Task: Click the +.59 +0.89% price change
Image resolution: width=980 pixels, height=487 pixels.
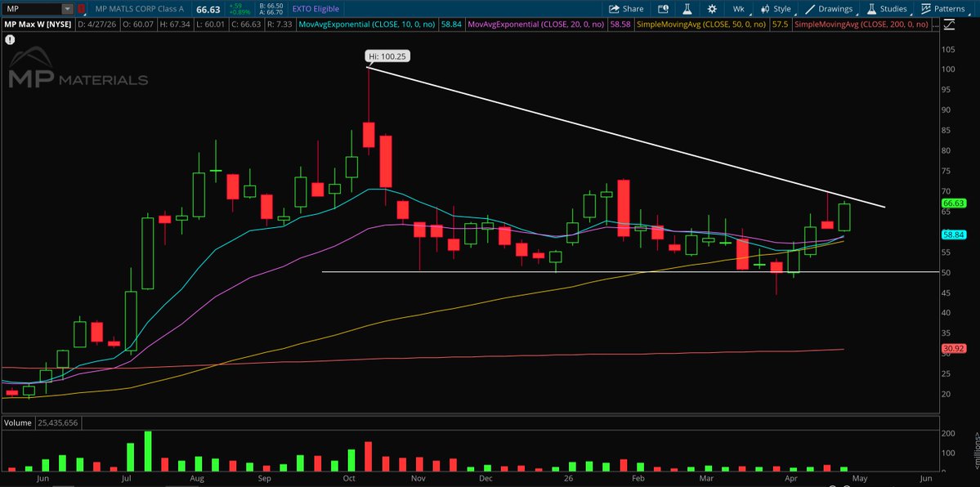Action: pos(239,9)
